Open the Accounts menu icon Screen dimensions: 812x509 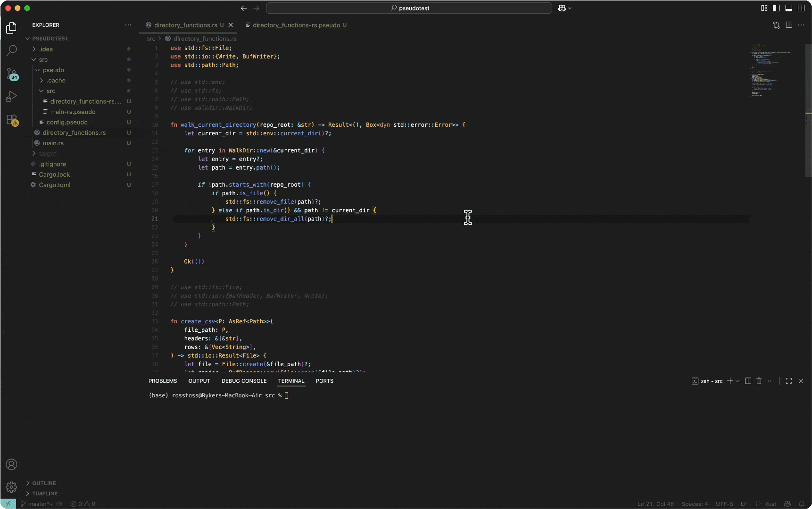click(x=11, y=464)
